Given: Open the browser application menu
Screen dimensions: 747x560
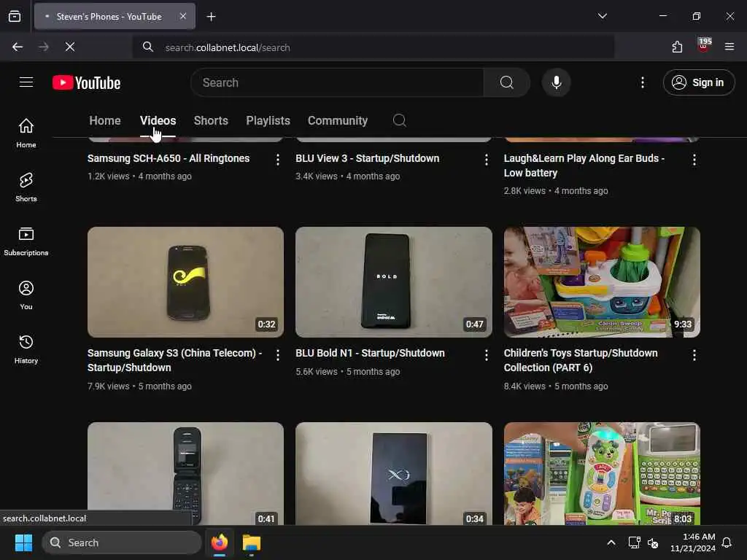Looking at the screenshot, I should pos(729,47).
